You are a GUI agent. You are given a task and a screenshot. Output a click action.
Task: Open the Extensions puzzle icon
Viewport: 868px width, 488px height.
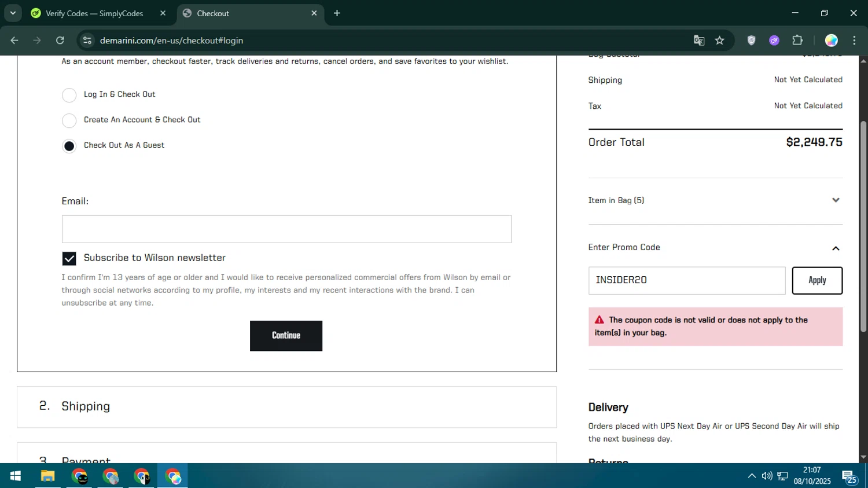click(797, 41)
